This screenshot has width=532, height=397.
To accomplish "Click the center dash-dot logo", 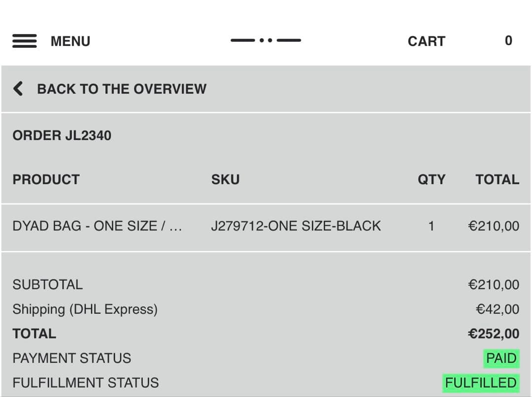I will (266, 40).
